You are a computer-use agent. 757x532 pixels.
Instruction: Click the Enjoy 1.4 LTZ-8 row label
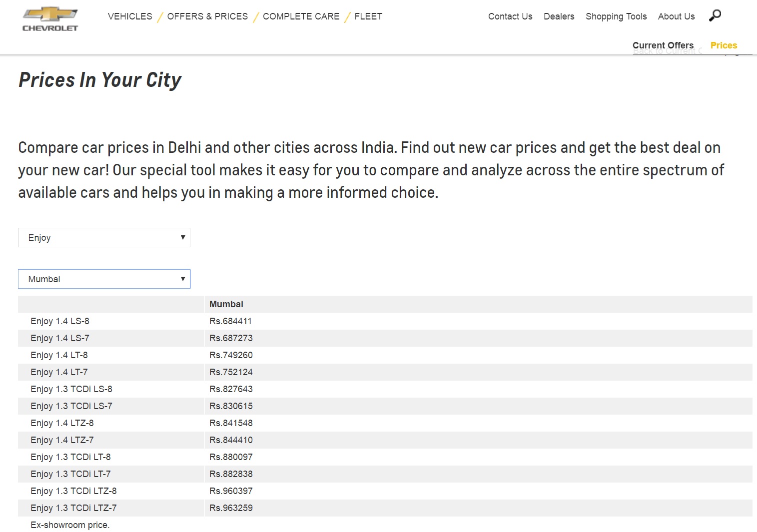(62, 423)
